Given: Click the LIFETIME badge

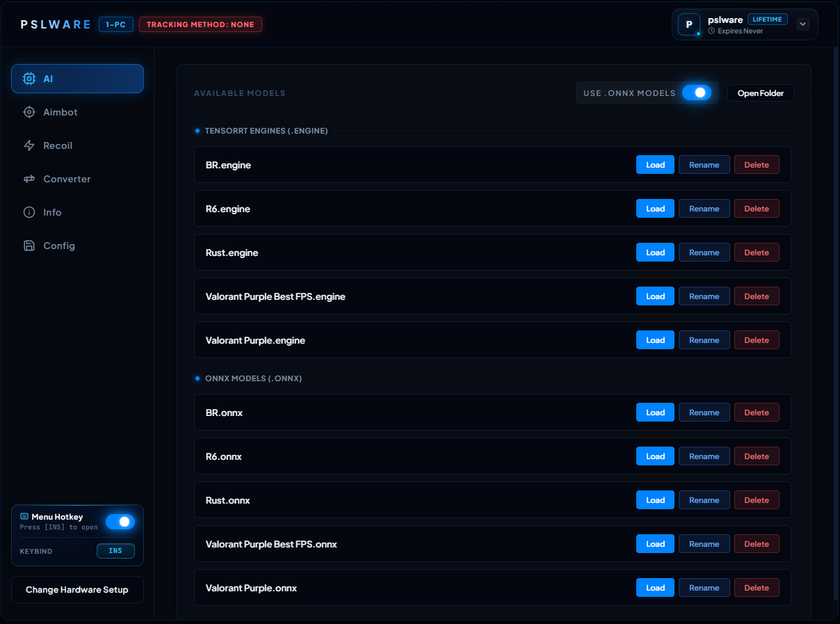Looking at the screenshot, I should click(768, 19).
